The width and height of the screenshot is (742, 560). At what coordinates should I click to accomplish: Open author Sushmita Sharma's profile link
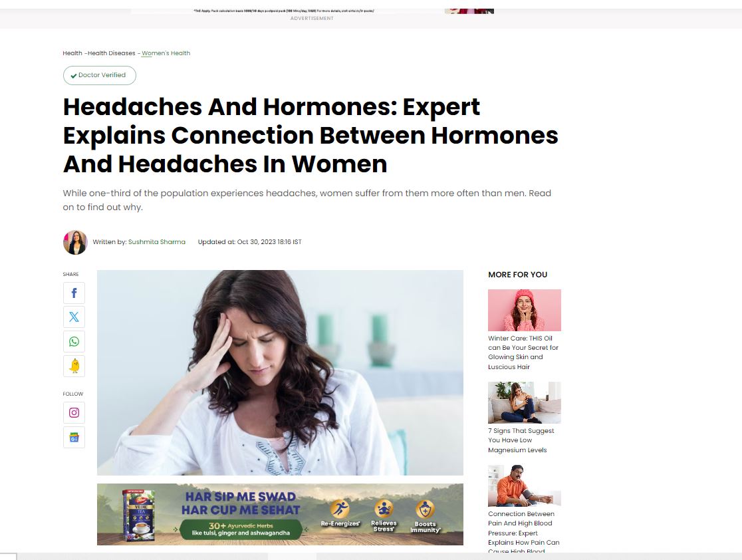tap(157, 242)
